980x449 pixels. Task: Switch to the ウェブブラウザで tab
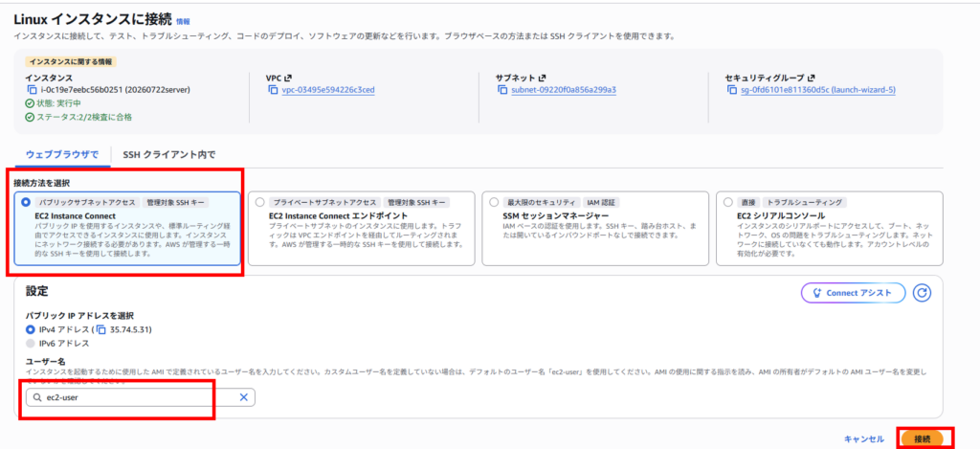click(62, 154)
